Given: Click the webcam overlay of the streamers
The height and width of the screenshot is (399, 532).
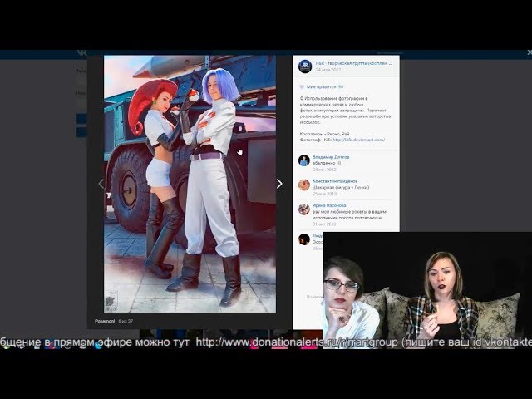Looking at the screenshot, I should 427,290.
